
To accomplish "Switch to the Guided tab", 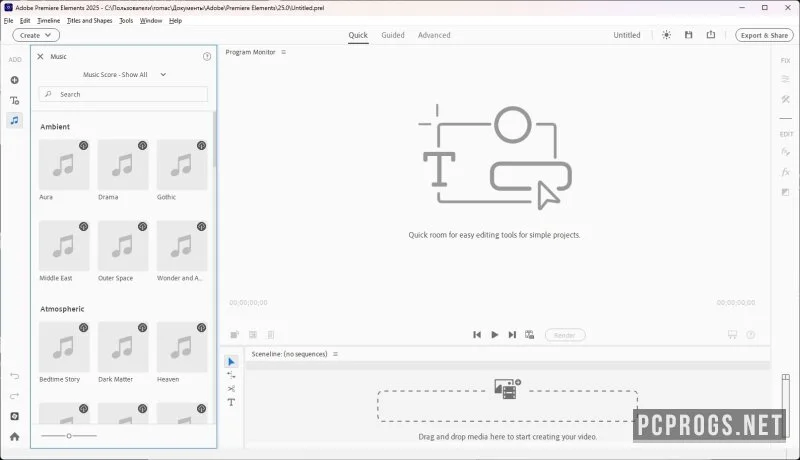I will pos(393,35).
